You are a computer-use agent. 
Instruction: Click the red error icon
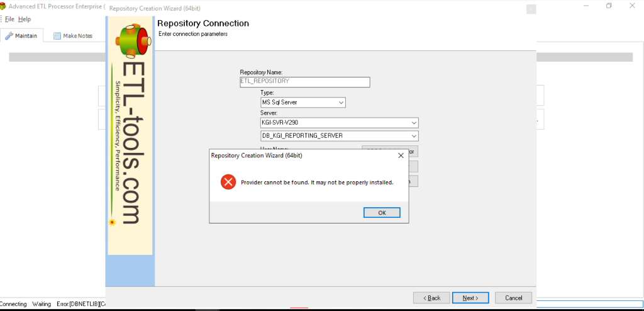point(228,182)
